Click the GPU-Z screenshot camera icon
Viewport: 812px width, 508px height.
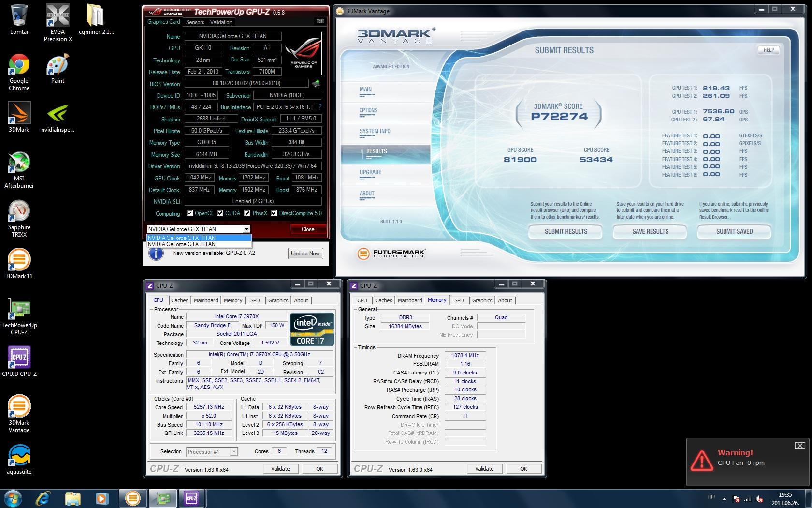tap(320, 21)
